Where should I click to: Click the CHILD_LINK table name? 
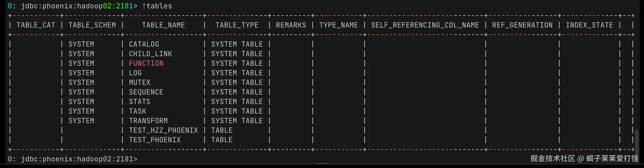[x=151, y=54]
